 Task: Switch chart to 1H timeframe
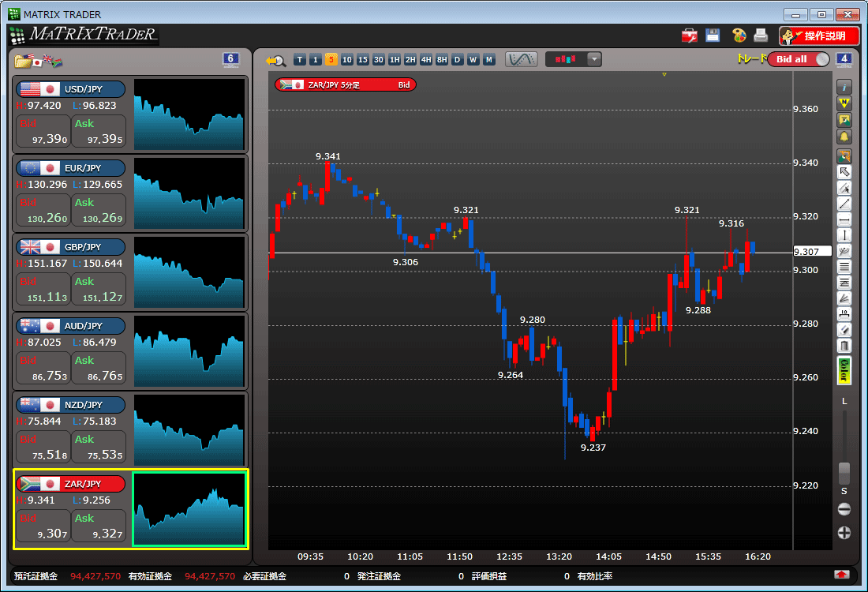coord(394,60)
